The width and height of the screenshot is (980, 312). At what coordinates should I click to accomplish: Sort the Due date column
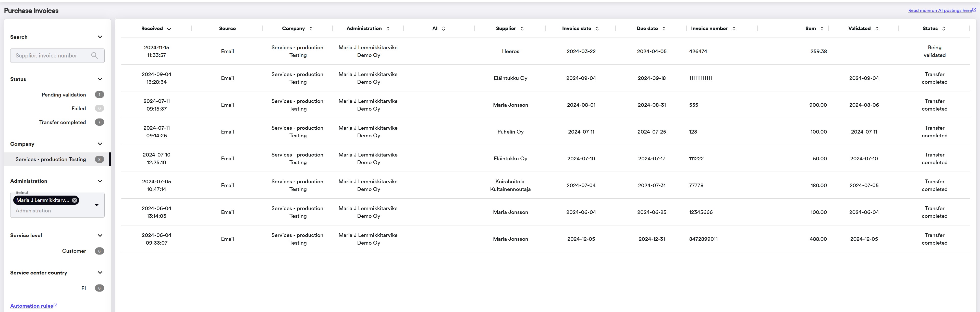tap(664, 29)
